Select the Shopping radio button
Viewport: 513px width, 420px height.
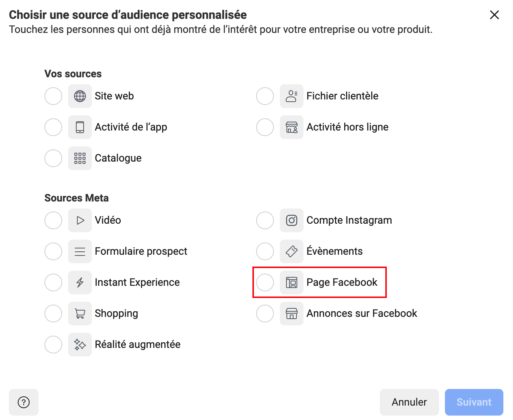coord(53,314)
